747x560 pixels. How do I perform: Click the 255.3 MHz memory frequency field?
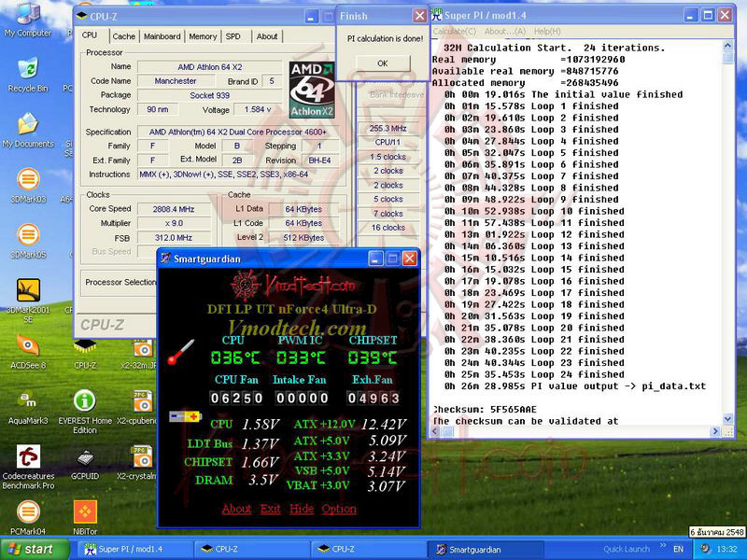pos(388,128)
